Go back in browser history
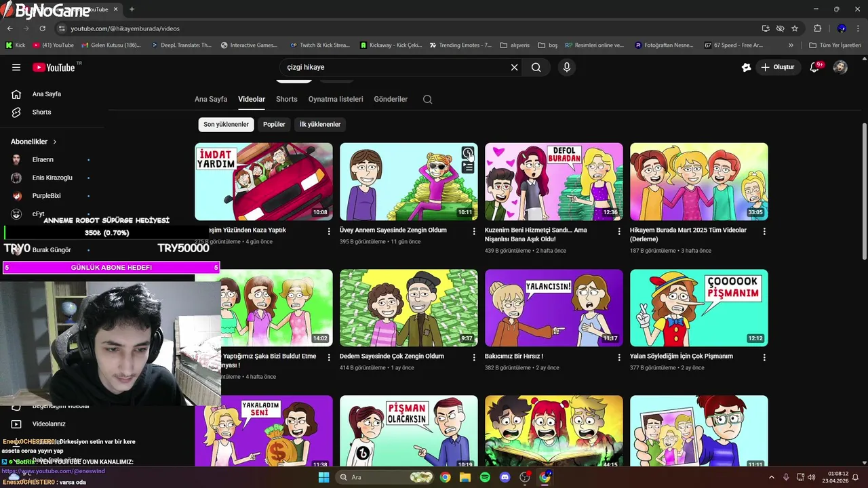This screenshot has height=488, width=868. pos(9,28)
